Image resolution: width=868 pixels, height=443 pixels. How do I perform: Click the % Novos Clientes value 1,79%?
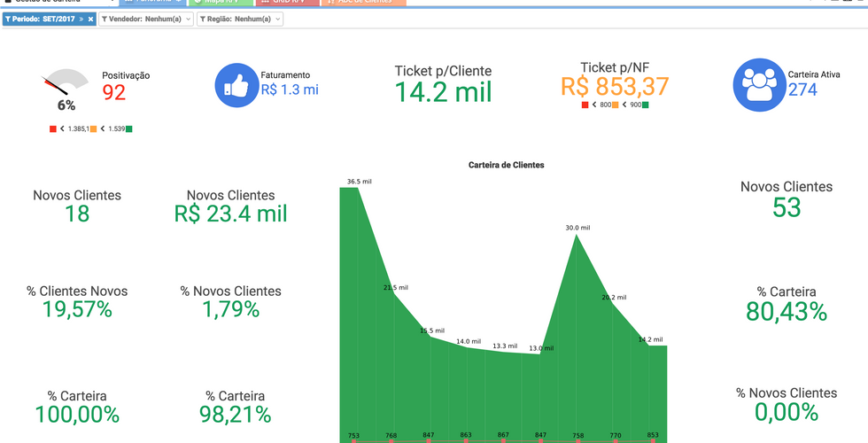231,309
